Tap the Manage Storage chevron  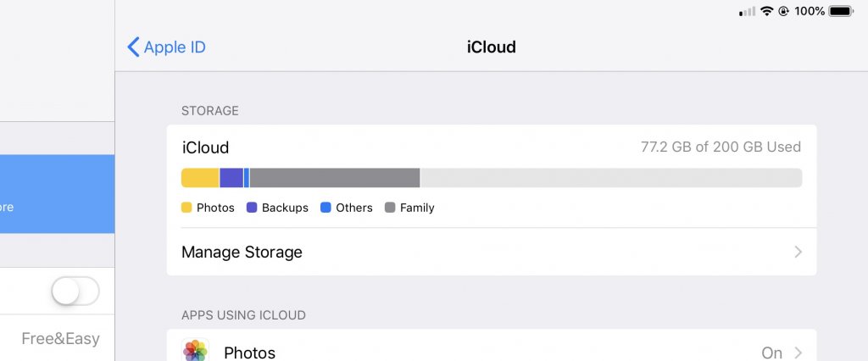798,252
